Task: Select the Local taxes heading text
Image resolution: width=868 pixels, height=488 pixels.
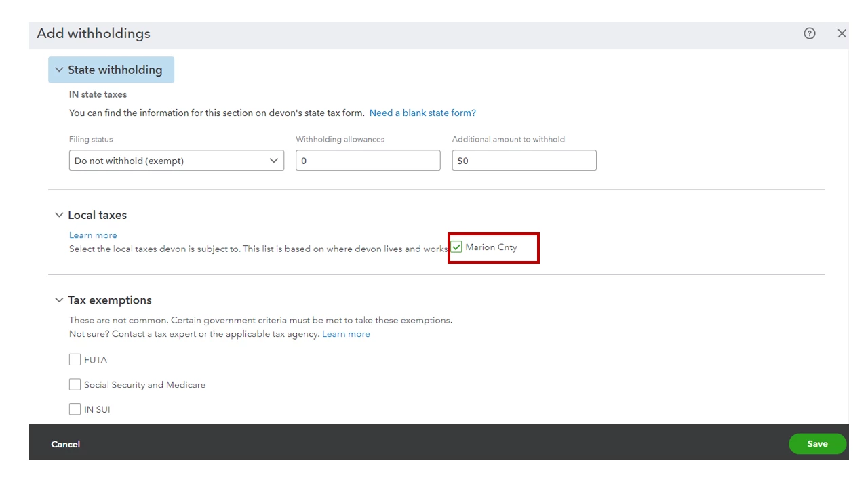Action: (97, 215)
